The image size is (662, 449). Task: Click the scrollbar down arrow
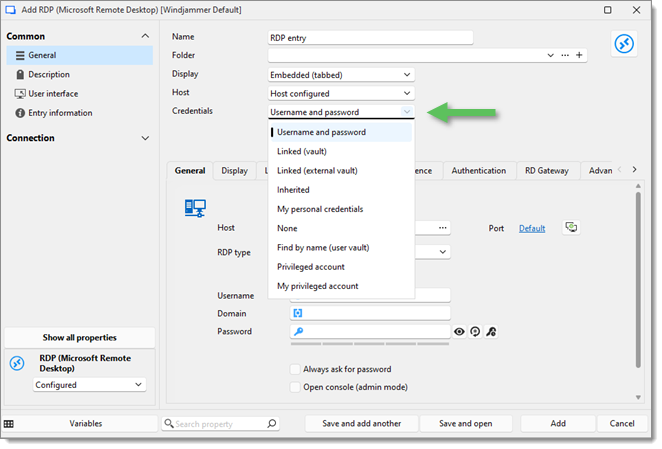tap(638, 397)
